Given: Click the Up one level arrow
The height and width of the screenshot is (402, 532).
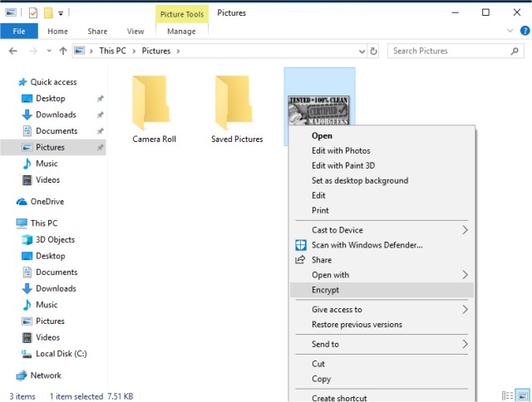Looking at the screenshot, I should [62, 51].
